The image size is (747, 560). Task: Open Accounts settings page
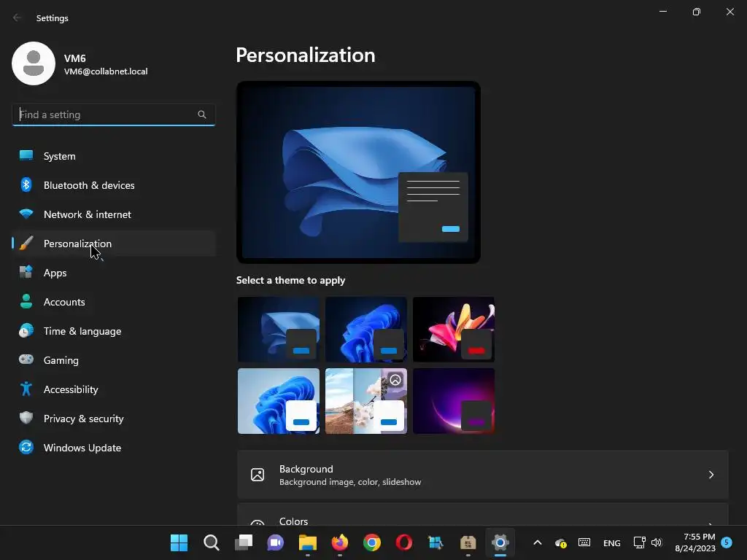(113, 302)
